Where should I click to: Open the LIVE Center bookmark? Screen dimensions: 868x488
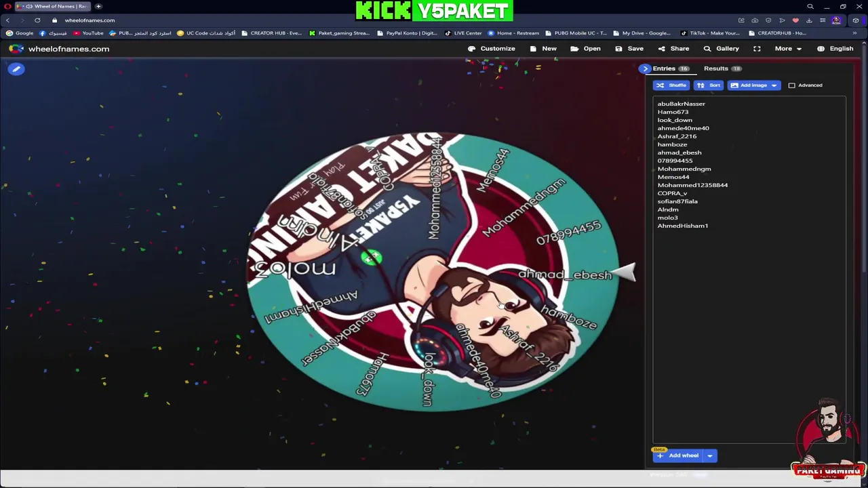point(463,33)
